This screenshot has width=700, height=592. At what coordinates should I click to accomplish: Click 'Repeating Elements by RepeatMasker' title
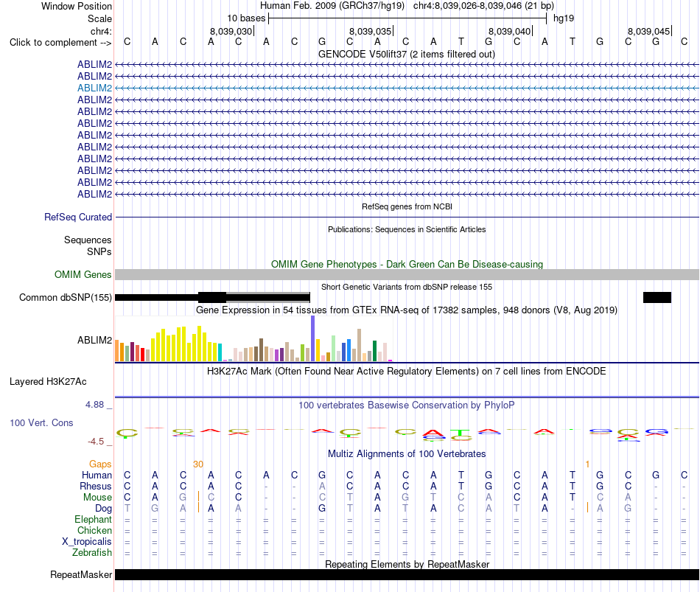pyautogui.click(x=407, y=564)
